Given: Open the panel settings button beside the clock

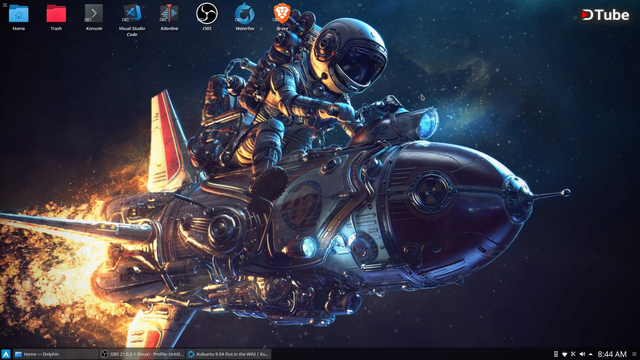Looking at the screenshot, I should tap(634, 354).
